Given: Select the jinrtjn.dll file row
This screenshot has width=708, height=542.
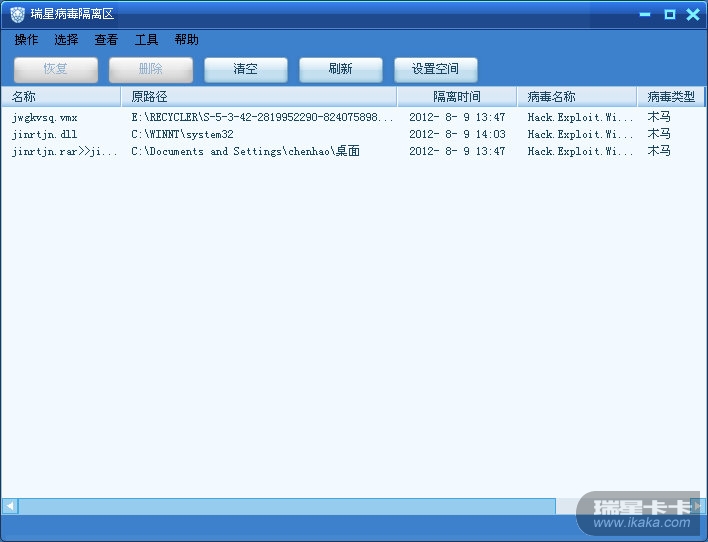Looking at the screenshot, I should pos(352,134).
